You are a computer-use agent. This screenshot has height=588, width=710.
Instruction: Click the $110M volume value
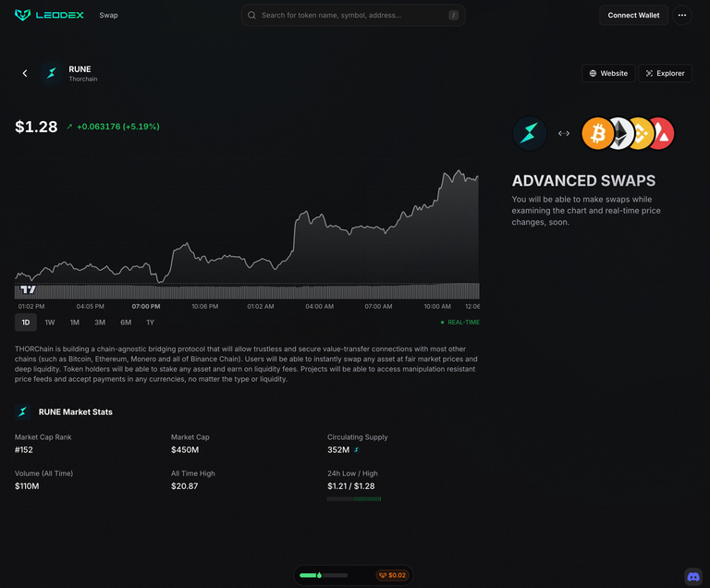[x=27, y=486]
